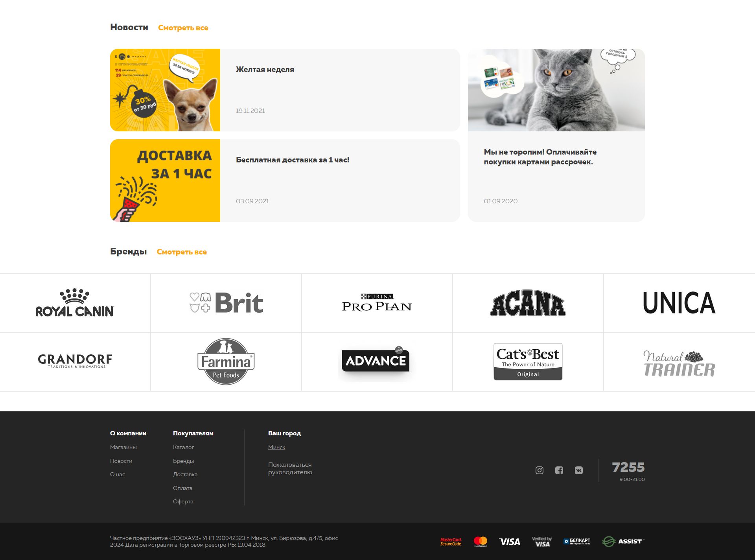Call the 7255 phone number
The image size is (755, 560).
628,467
